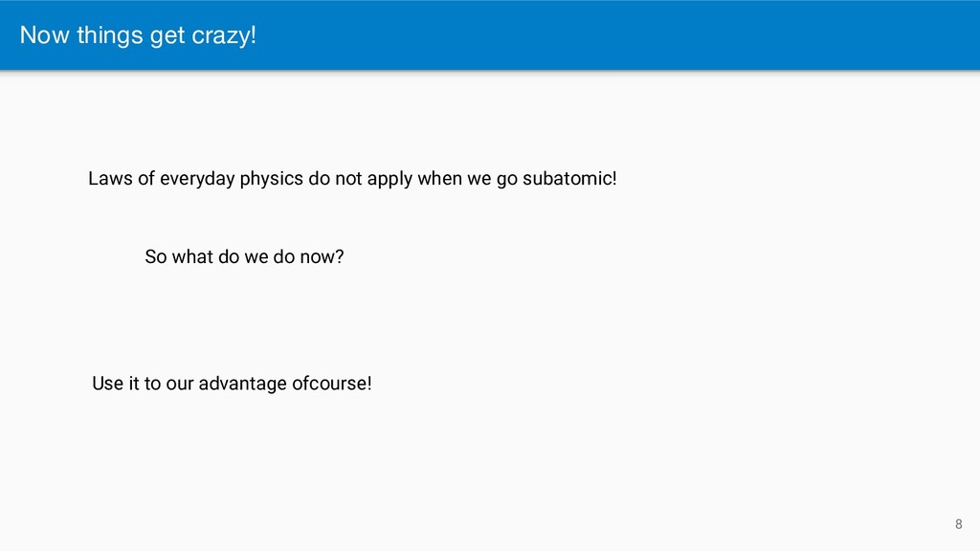Select the line "Use it to our advantage ofcourse!"
The height and width of the screenshot is (551, 980).
(231, 384)
